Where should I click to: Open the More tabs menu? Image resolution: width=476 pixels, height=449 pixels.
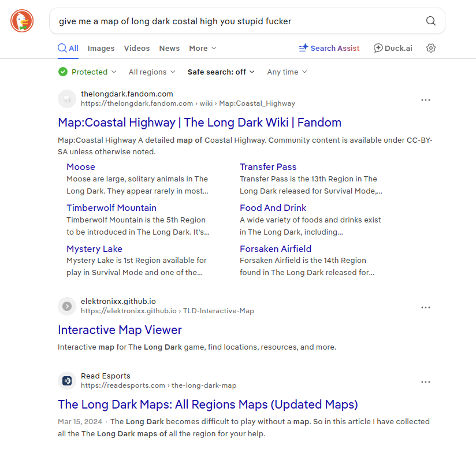point(202,48)
